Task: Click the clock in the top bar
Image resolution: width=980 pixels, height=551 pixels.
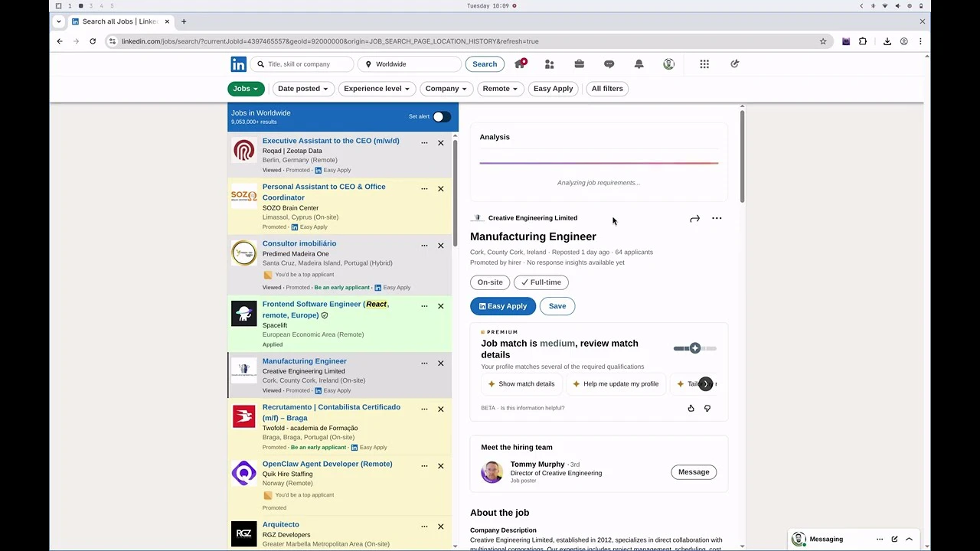Action: (488, 5)
